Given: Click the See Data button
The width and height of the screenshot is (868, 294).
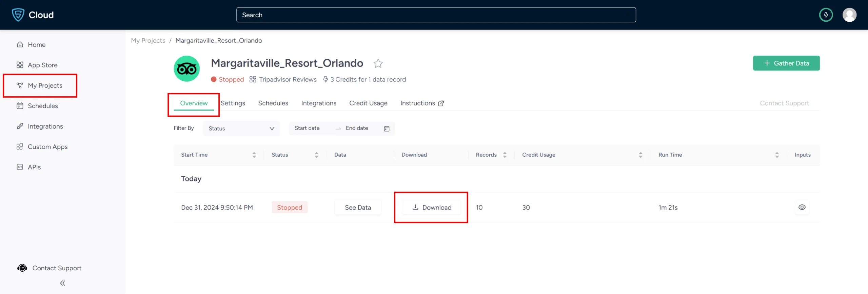Looking at the screenshot, I should 358,208.
